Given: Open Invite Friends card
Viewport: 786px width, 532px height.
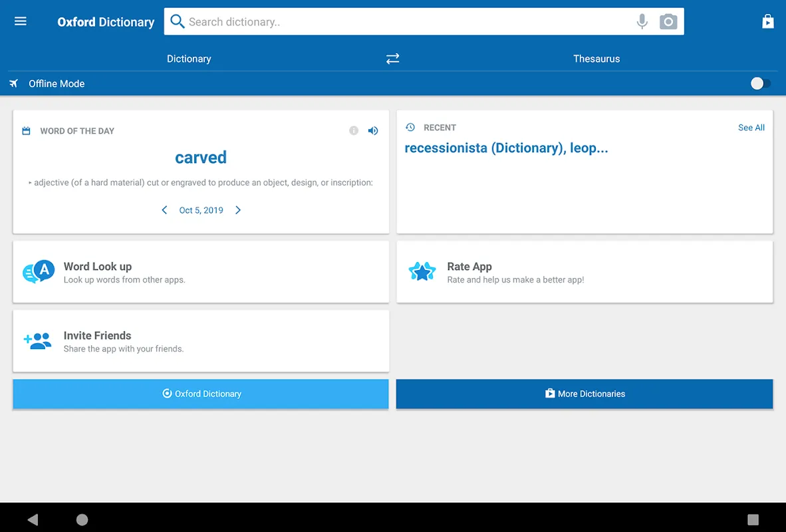Looking at the screenshot, I should [201, 341].
